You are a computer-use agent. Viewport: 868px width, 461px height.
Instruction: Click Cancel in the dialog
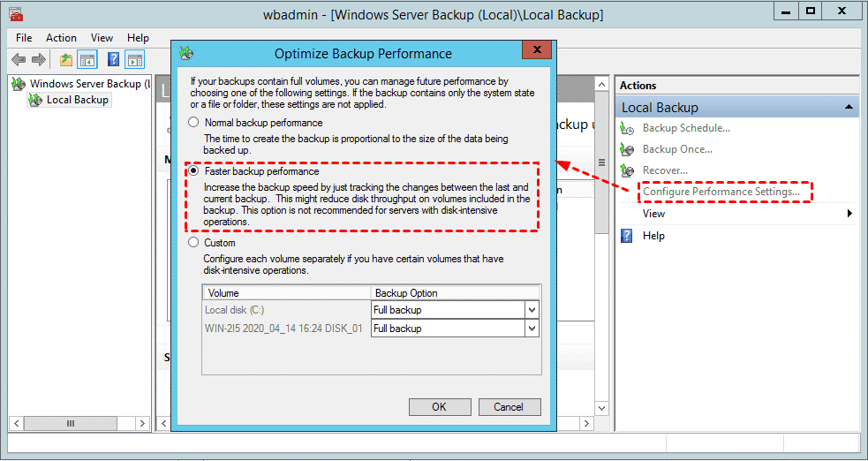tap(509, 407)
